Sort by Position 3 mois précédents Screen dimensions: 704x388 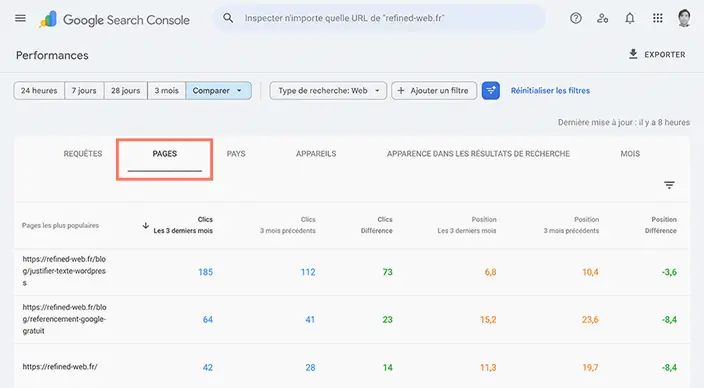point(571,225)
